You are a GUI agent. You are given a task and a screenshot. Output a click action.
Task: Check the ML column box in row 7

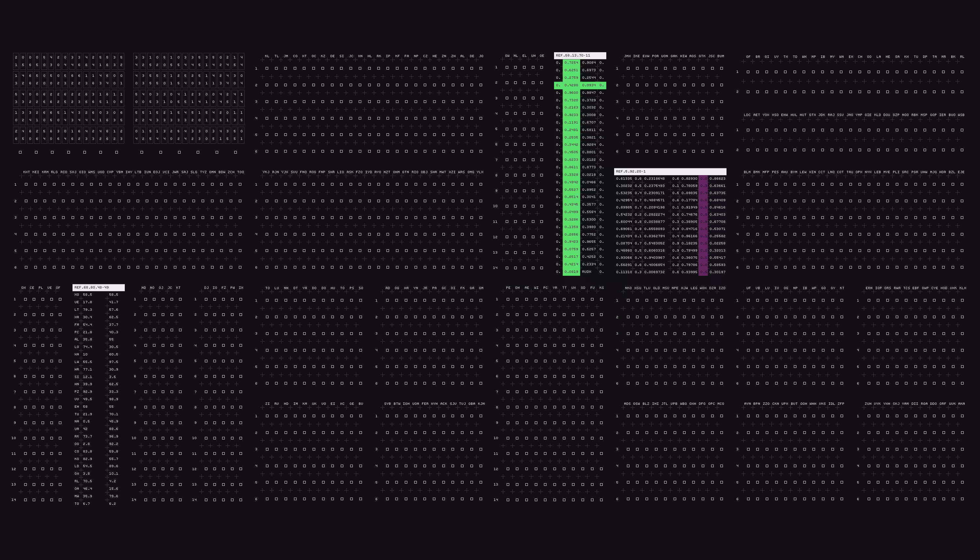coord(516,160)
